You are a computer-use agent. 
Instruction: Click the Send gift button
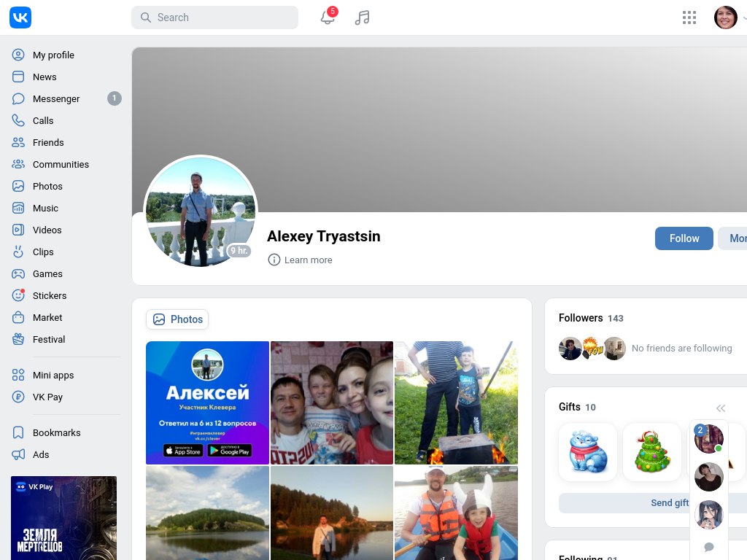(x=669, y=503)
